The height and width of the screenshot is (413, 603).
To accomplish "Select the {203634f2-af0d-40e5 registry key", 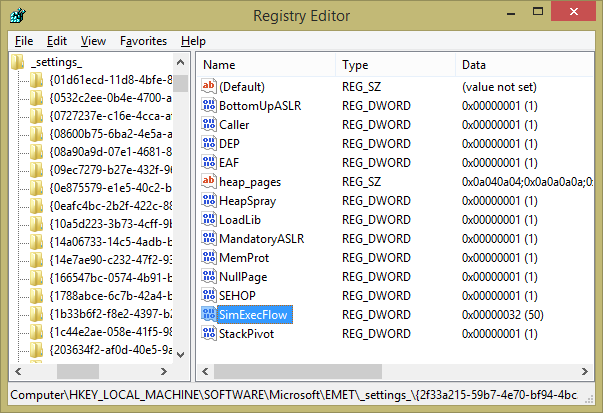I will (110, 350).
